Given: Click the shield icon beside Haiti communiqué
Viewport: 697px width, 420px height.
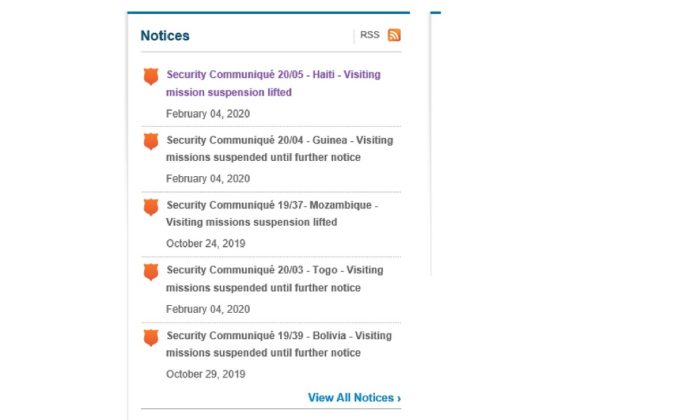Looking at the screenshot, I should pyautogui.click(x=151, y=76).
